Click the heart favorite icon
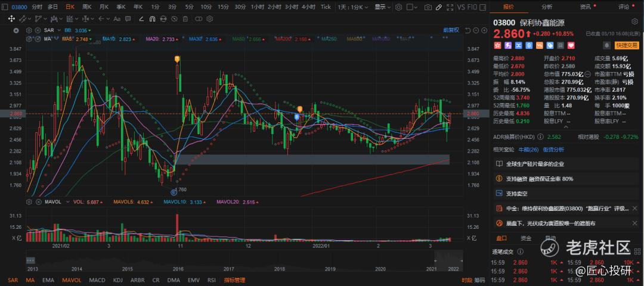The width and height of the screenshot is (644, 286). click(571, 45)
